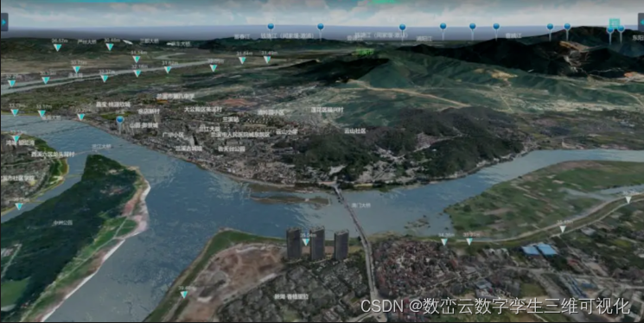Screen dimensions: 644x323
Task: Select the 33.57m riverside marker
Action: click(41, 113)
